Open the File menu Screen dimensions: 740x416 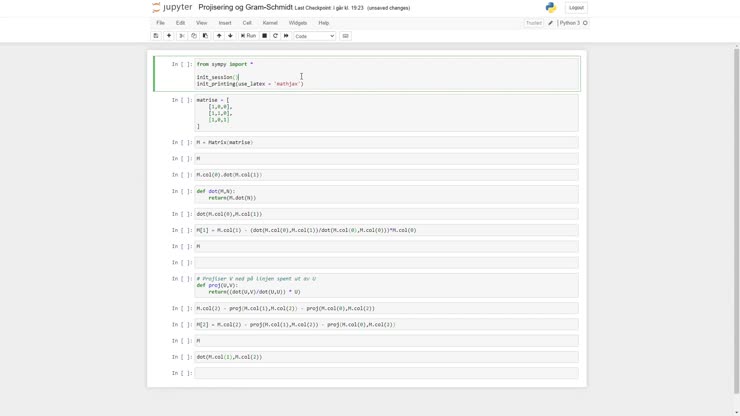pos(160,22)
